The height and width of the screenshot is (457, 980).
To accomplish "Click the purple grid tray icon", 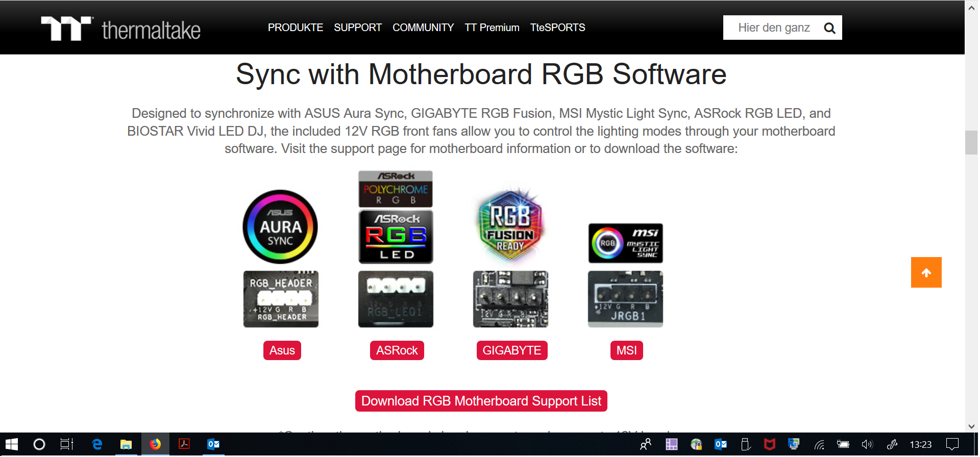I will pos(672,444).
